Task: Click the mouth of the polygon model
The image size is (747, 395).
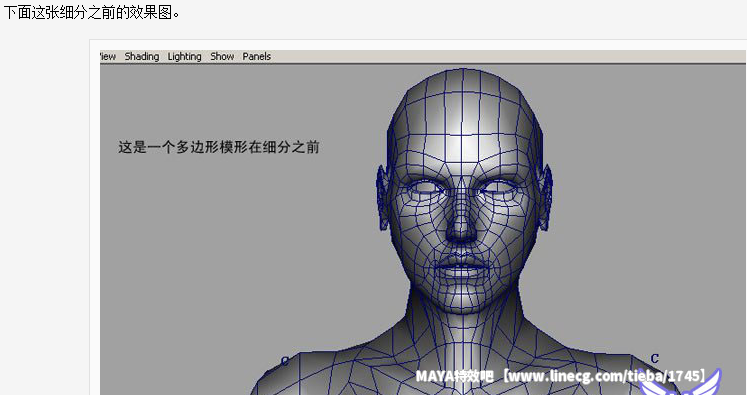Action: (461, 268)
